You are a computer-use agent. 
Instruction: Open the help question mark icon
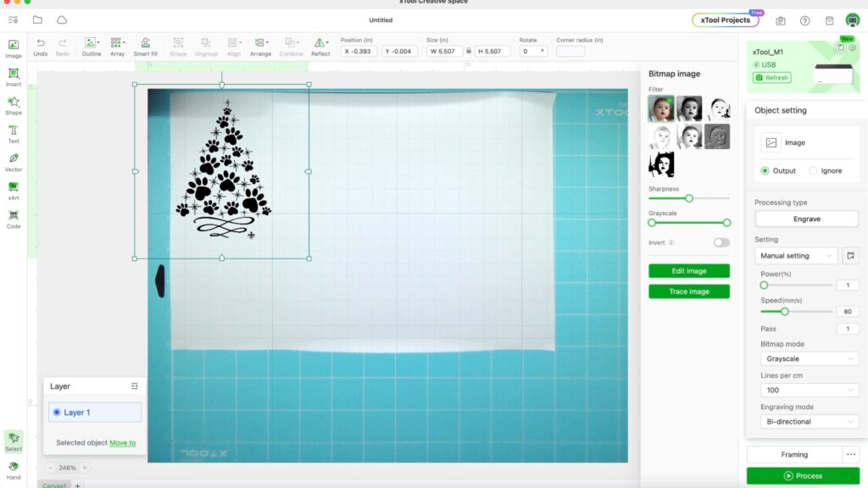(x=805, y=20)
